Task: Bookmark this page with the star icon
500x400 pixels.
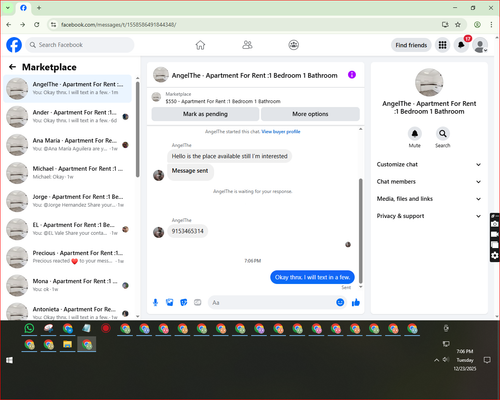Action: (x=458, y=25)
